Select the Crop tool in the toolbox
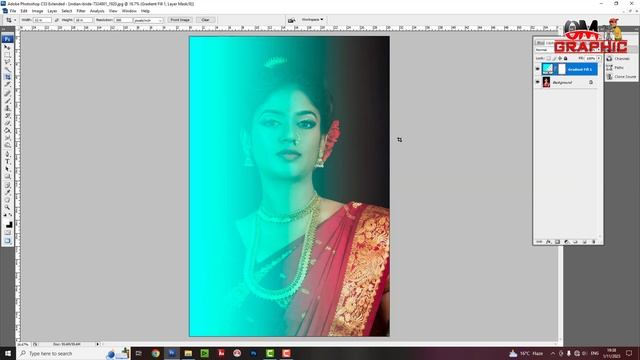The height and width of the screenshot is (360, 640). coord(7,77)
